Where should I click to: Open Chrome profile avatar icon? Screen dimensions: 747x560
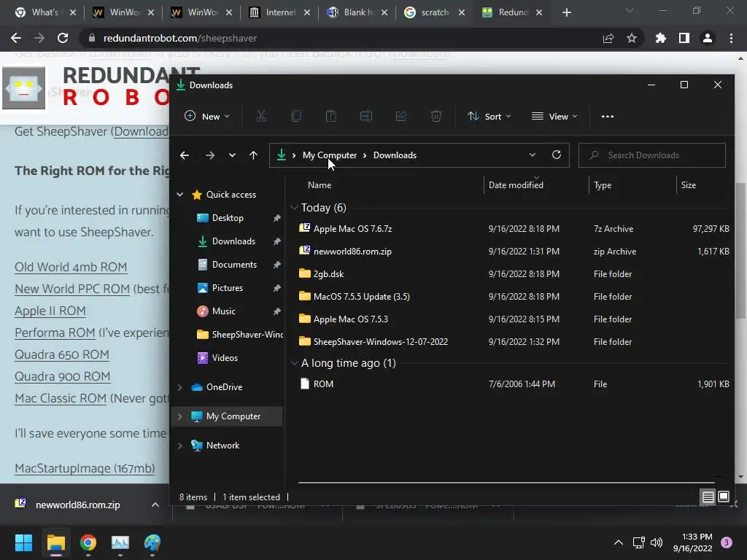coord(708,38)
